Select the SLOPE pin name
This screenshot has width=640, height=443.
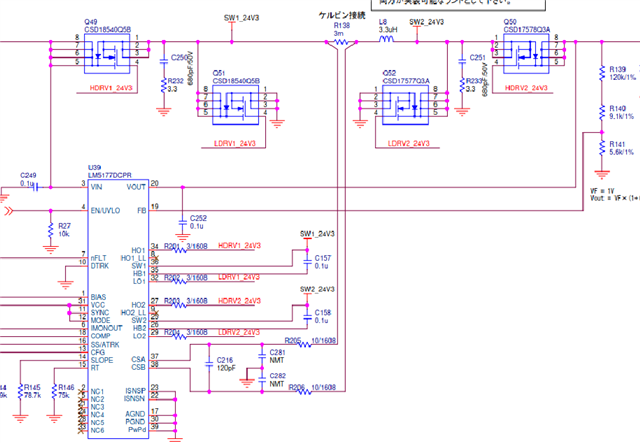click(102, 360)
